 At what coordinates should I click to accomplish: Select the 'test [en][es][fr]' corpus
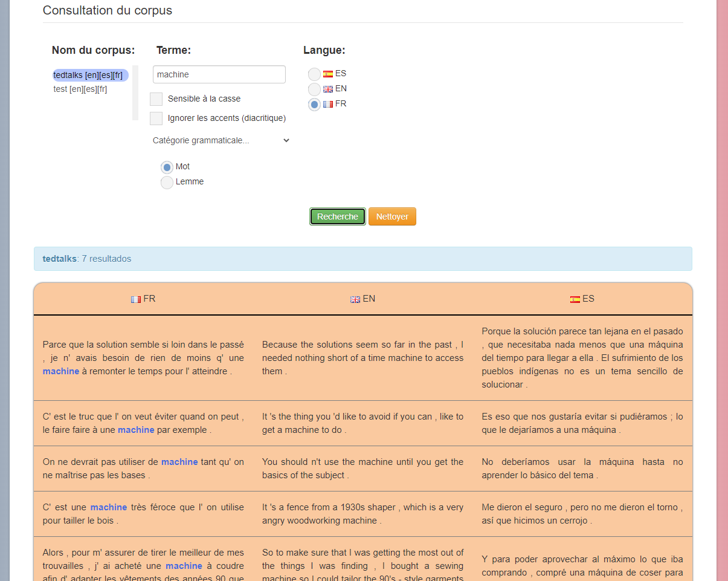[80, 89]
